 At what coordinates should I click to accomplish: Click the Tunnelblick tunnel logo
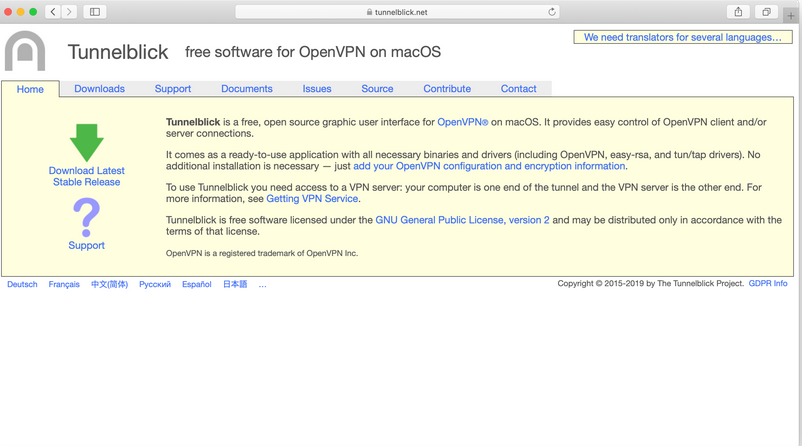[25, 52]
